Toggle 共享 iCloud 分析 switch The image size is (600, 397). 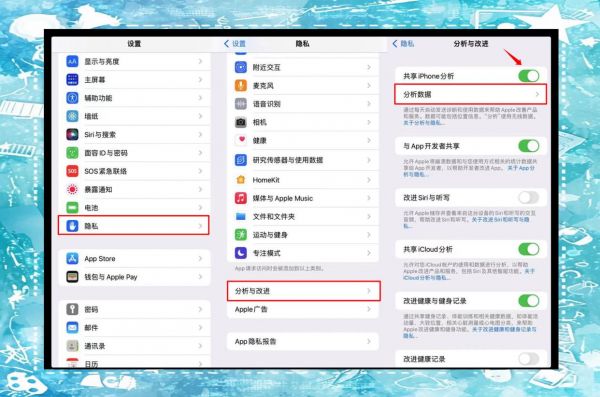pyautogui.click(x=529, y=249)
